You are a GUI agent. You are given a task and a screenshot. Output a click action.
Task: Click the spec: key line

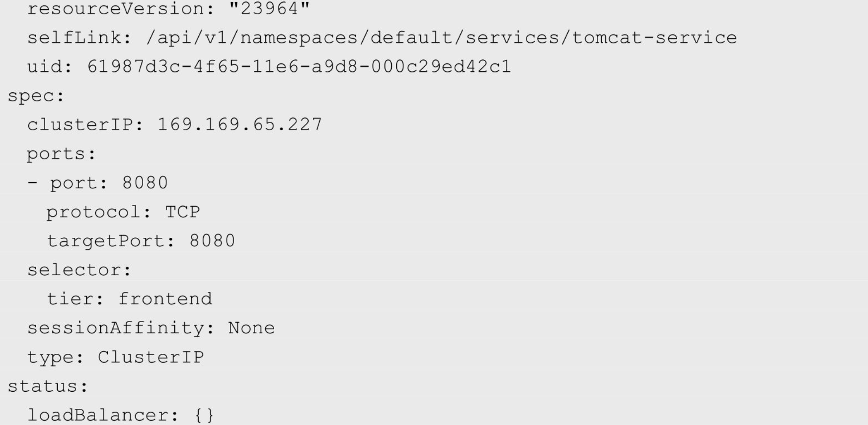coord(36,97)
